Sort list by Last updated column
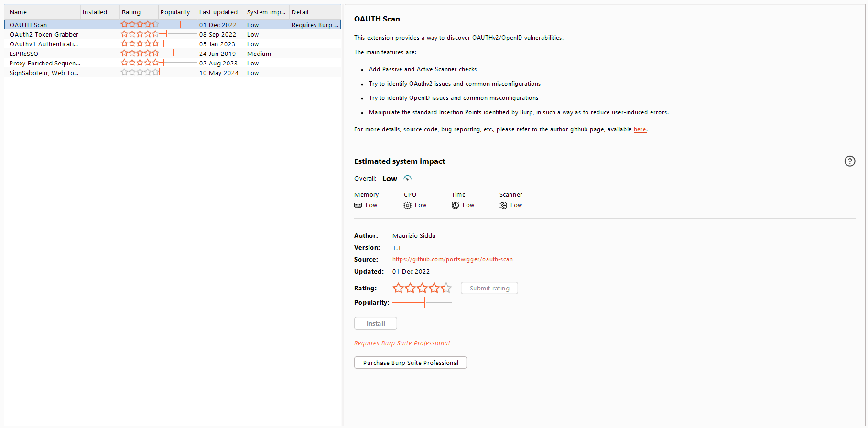The image size is (868, 428). [x=218, y=12]
